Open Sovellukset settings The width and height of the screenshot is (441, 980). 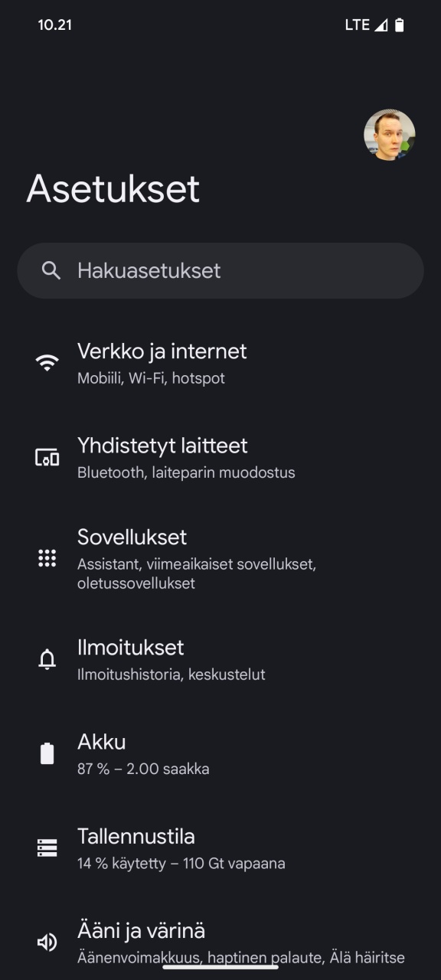[220, 559]
